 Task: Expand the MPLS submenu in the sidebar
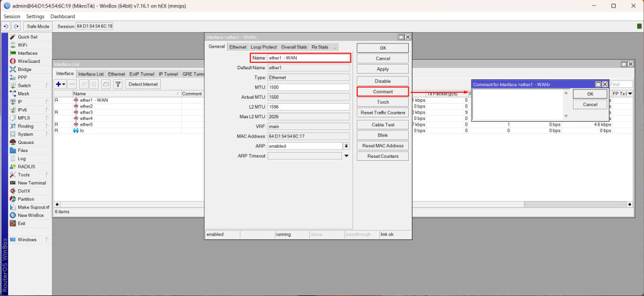(x=47, y=118)
